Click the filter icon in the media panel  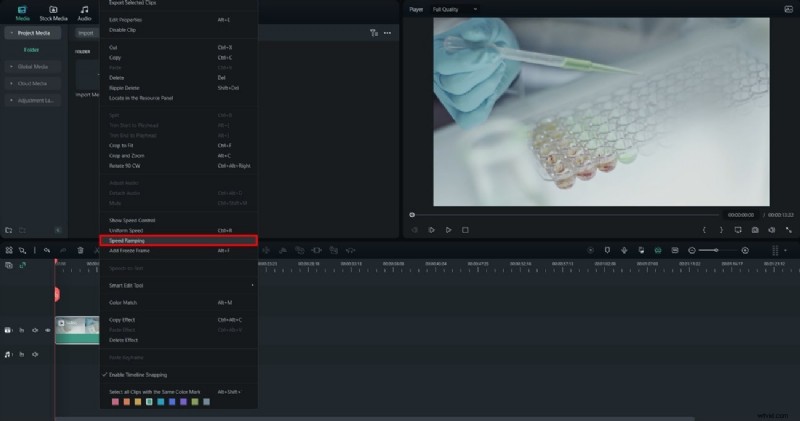point(374,33)
